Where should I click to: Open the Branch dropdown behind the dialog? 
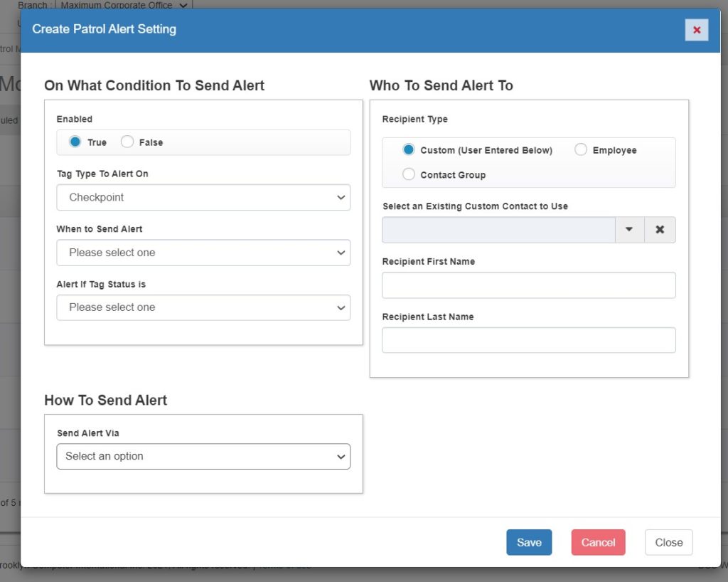click(x=124, y=5)
